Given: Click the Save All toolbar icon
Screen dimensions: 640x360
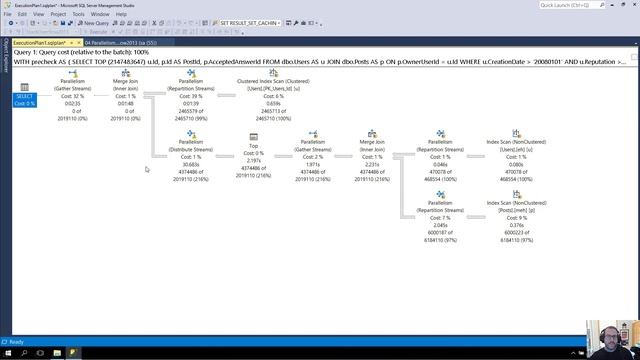Looking at the screenshot, I should (x=70, y=23).
